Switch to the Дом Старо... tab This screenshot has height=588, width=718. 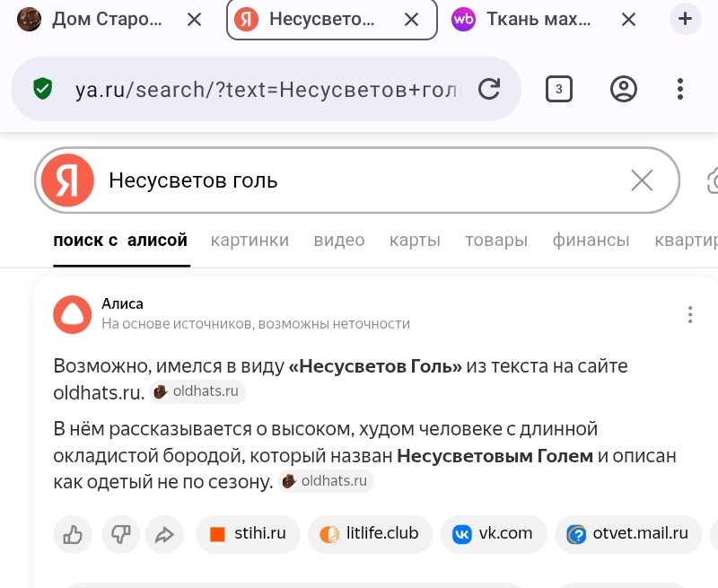pos(99,19)
